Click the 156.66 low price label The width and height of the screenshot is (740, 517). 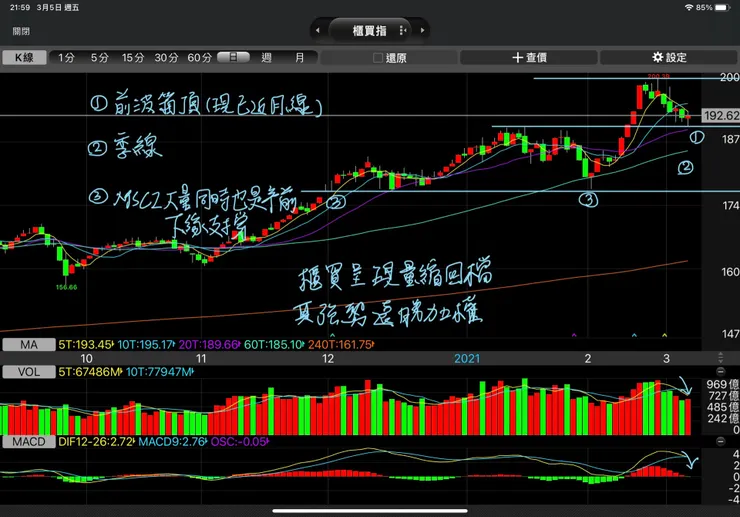[x=67, y=287]
